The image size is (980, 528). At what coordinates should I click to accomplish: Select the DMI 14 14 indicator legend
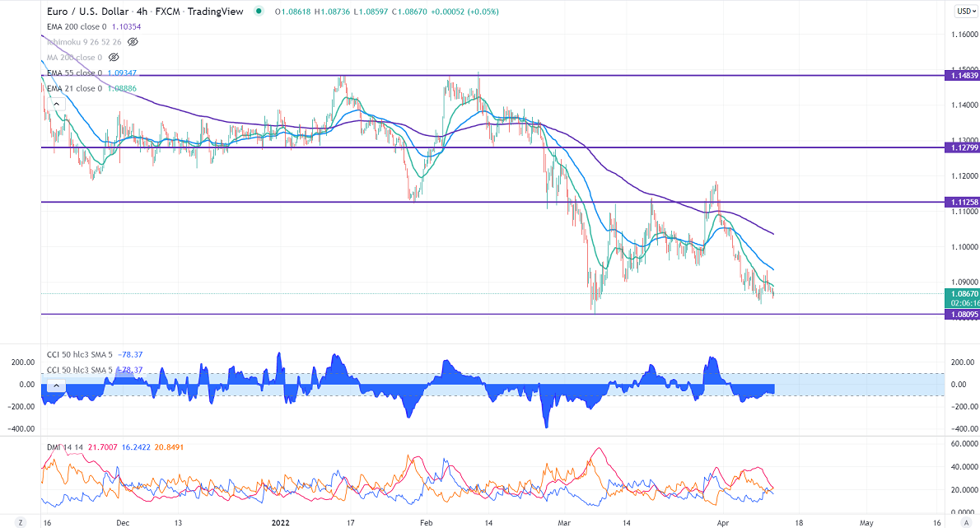coord(65,447)
